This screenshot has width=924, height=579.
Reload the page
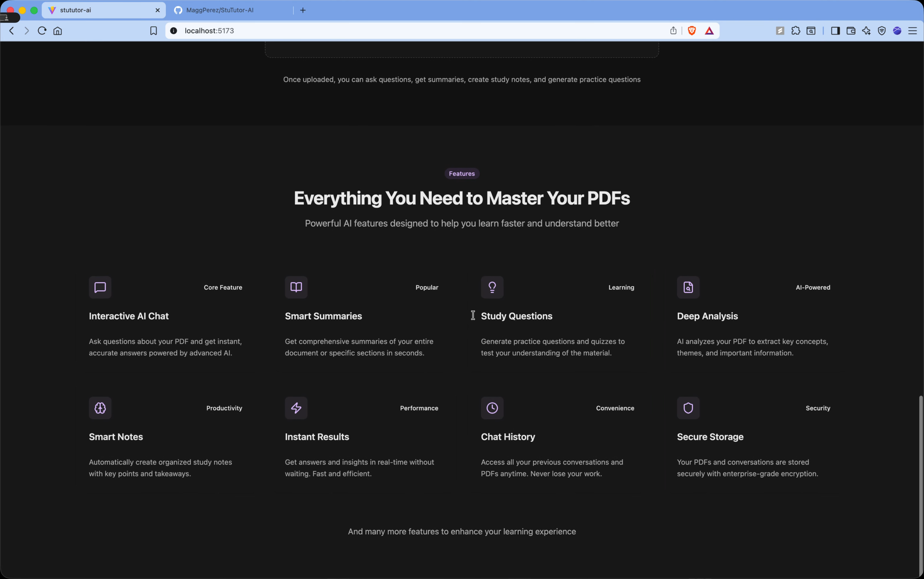[42, 31]
